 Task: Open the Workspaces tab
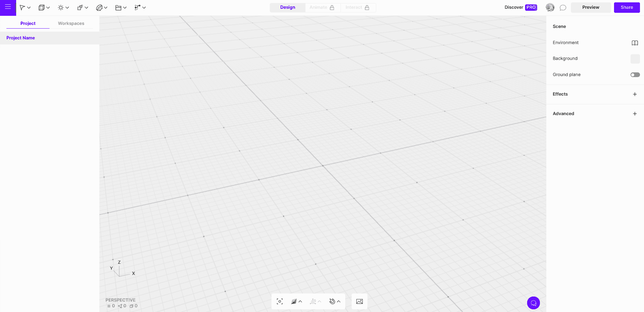click(x=71, y=23)
